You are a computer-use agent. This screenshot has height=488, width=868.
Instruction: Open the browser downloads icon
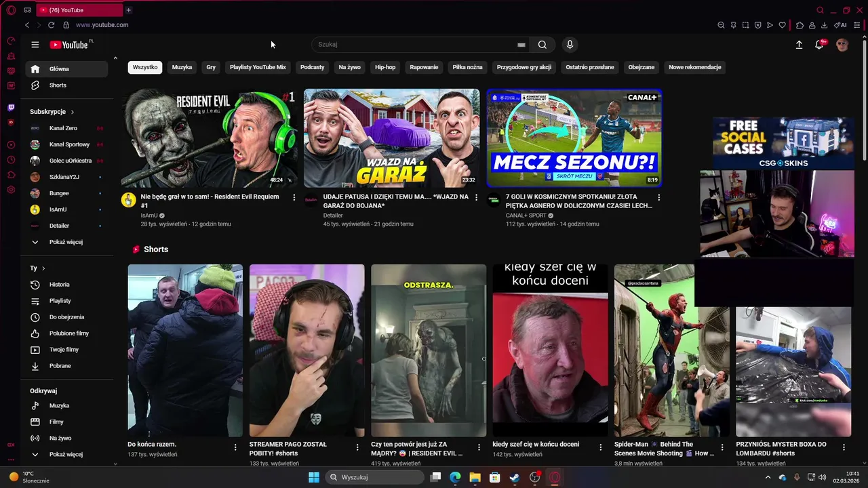pos(824,25)
